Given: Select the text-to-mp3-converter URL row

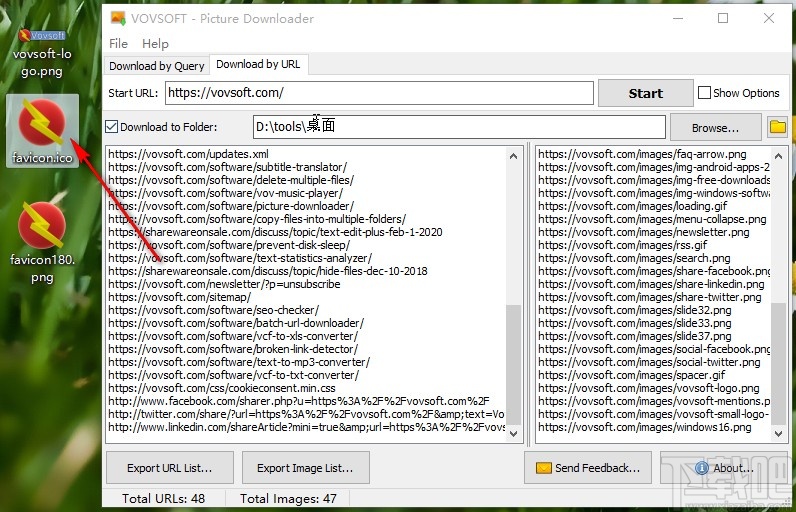Looking at the screenshot, I should click(x=306, y=362).
